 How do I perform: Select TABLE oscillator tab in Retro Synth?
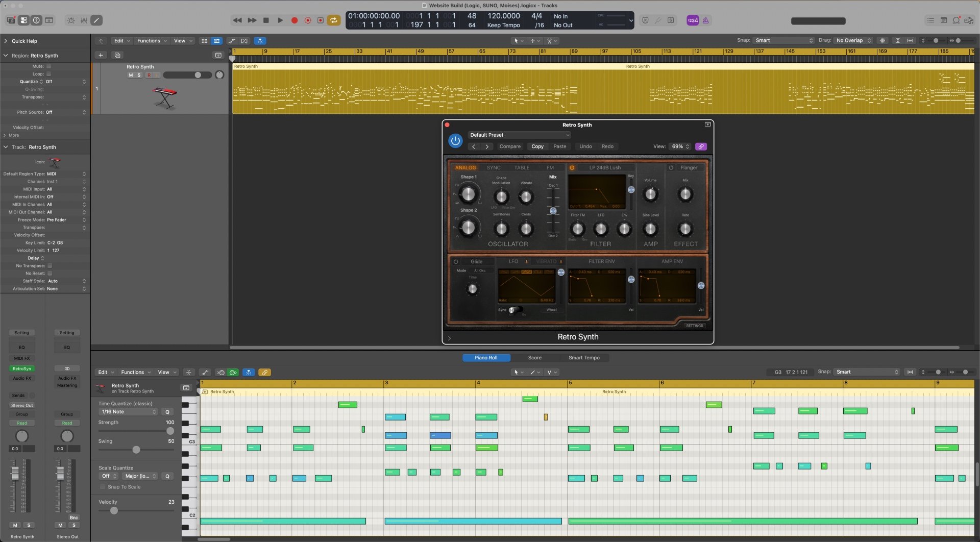522,167
